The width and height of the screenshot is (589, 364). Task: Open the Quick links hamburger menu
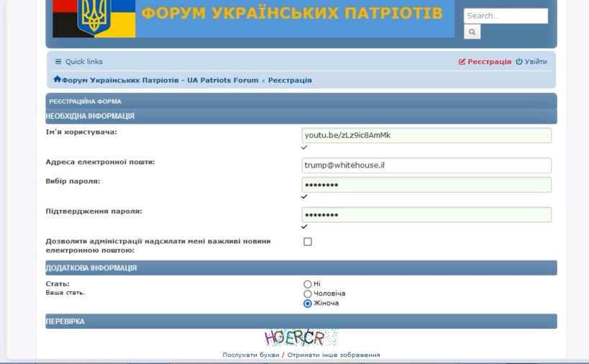(79, 62)
